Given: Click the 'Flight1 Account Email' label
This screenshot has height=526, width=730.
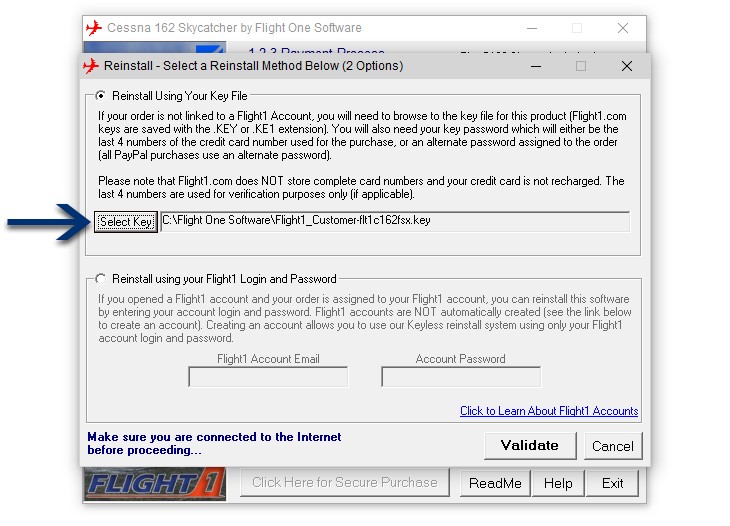Looking at the screenshot, I should point(268,359).
